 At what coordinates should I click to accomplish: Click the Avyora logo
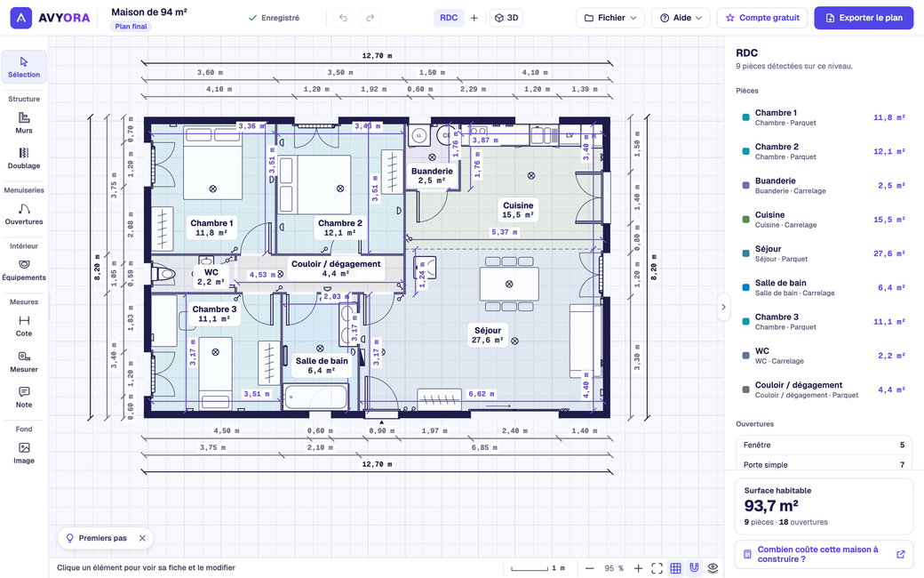51,18
